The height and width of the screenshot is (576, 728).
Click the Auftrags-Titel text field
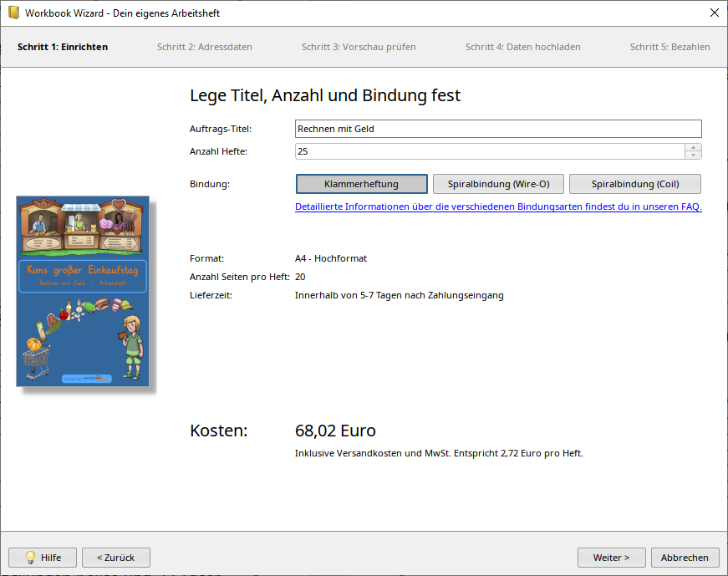[497, 129]
